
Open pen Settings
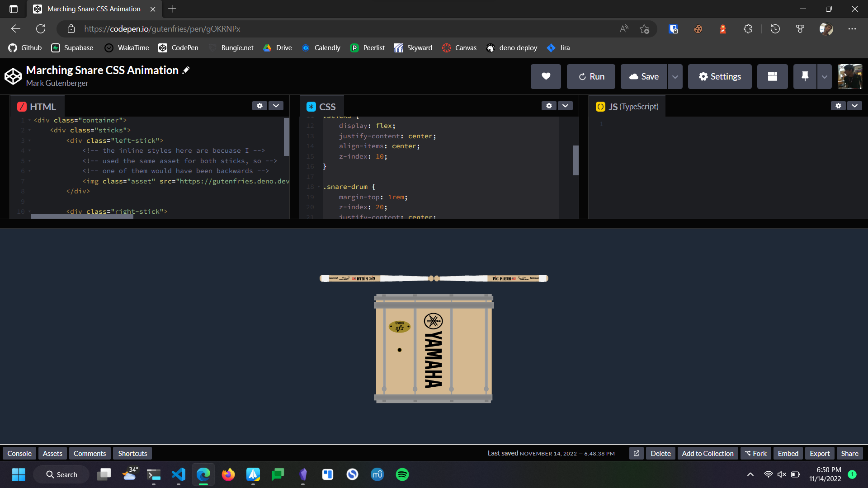[720, 76]
